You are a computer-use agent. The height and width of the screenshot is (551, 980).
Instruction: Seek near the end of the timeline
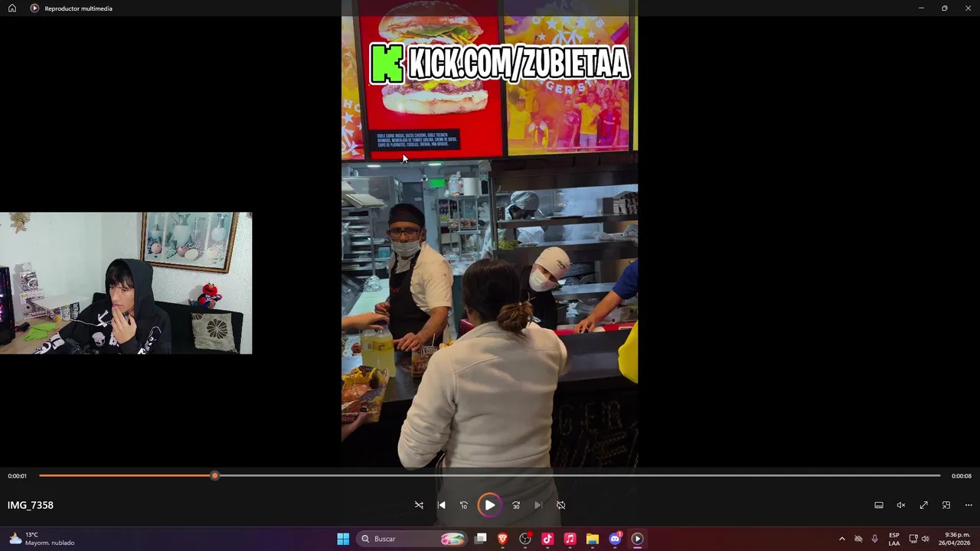[919, 476]
